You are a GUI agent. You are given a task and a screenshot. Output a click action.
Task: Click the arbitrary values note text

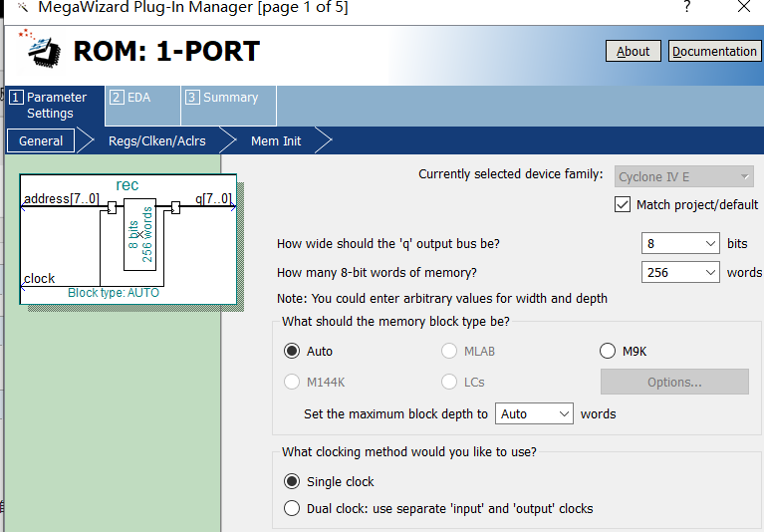pos(442,298)
